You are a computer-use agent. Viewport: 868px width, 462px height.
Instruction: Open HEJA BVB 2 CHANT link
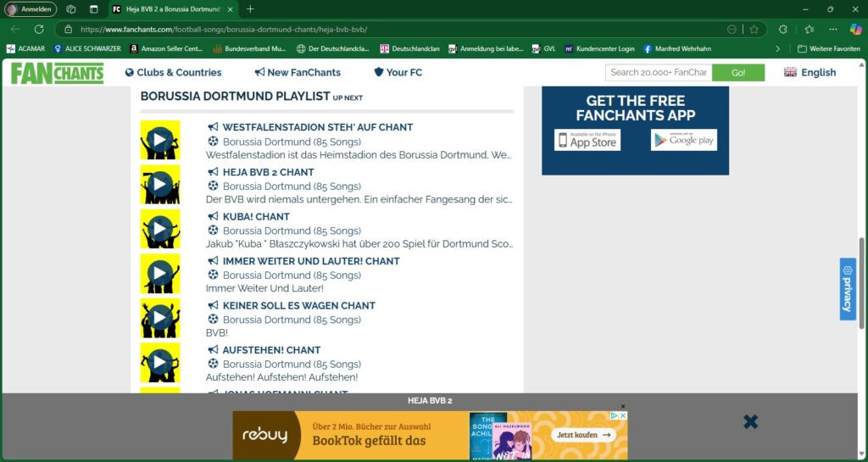click(x=269, y=172)
